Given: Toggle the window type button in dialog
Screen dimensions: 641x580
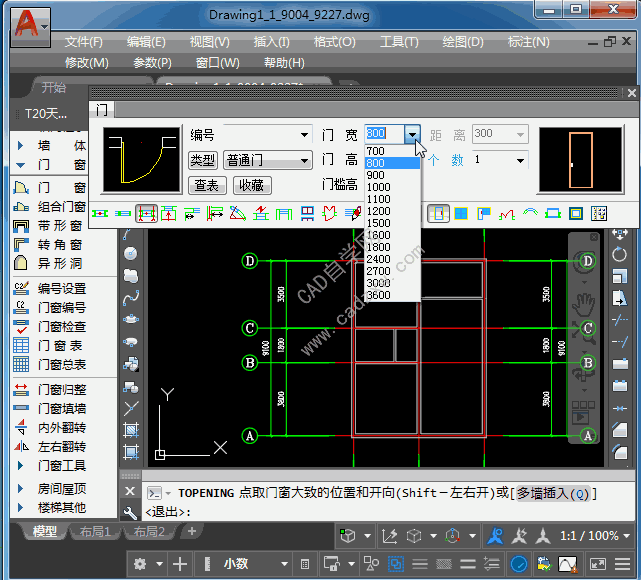Looking at the screenshot, I should coord(462,213).
